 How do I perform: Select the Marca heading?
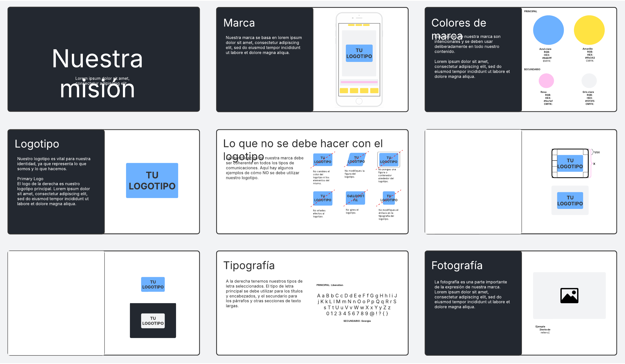coord(239,23)
